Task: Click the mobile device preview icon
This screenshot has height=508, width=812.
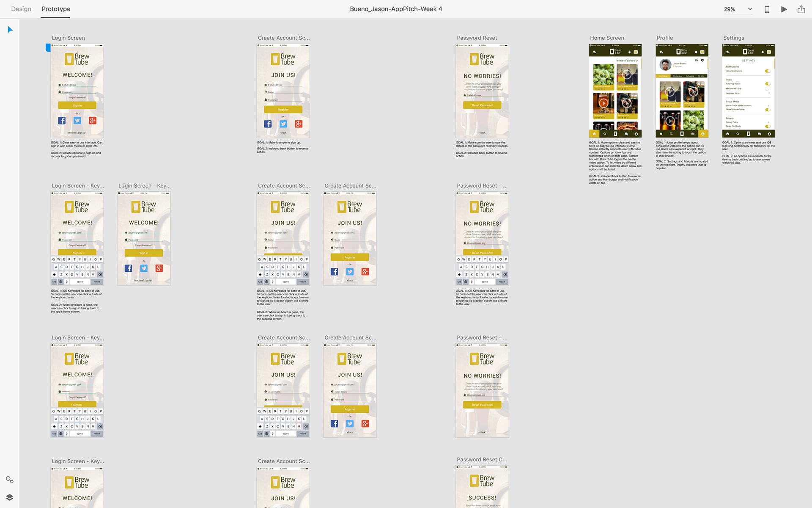Action: [767, 9]
